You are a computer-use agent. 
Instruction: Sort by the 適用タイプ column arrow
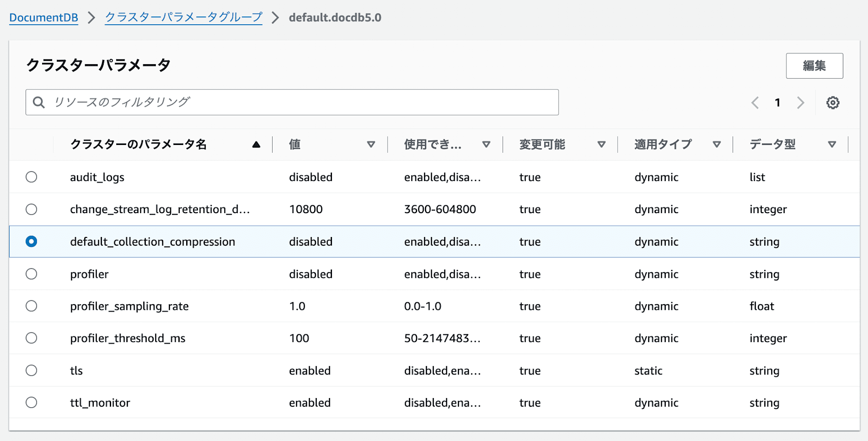tap(717, 145)
